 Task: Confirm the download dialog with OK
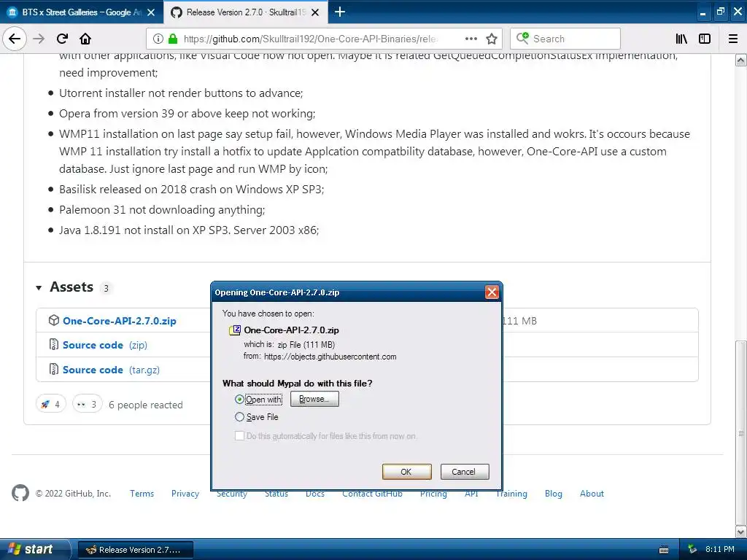(406, 472)
